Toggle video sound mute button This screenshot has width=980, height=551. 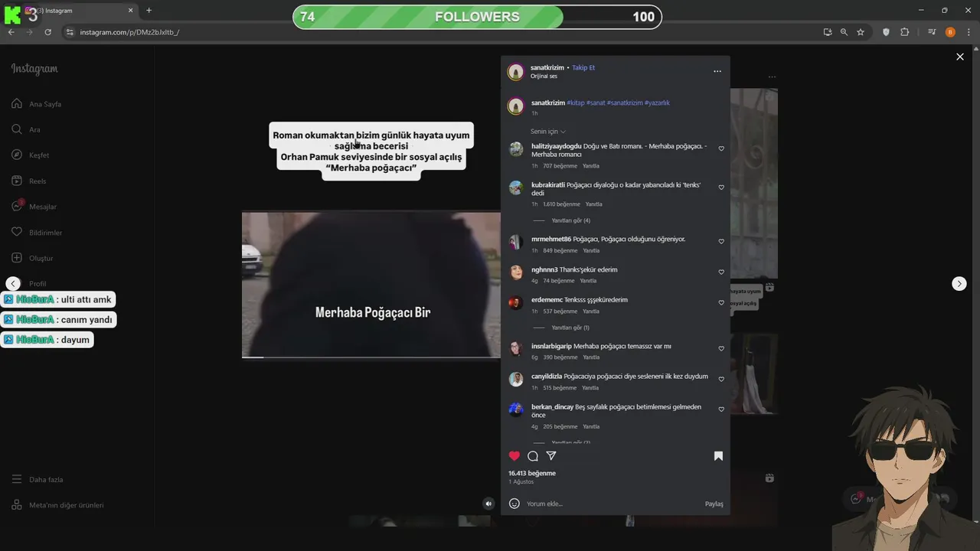pyautogui.click(x=488, y=504)
